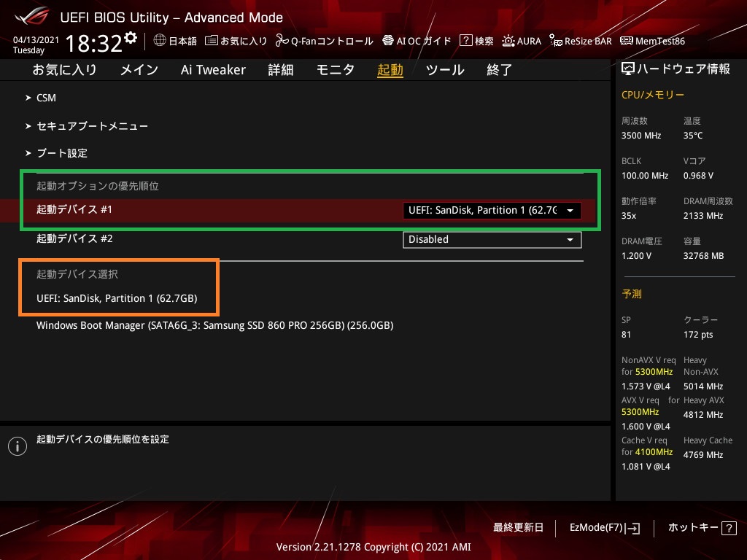
Task: Select 起動デバイス #1 row label
Action: point(74,209)
